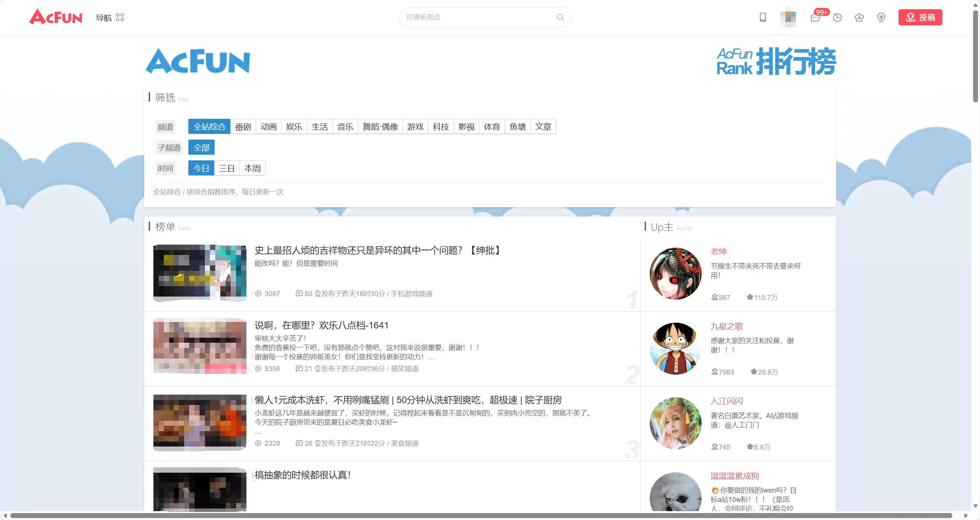
Task: Select 音乐 channel filter
Action: click(x=345, y=127)
